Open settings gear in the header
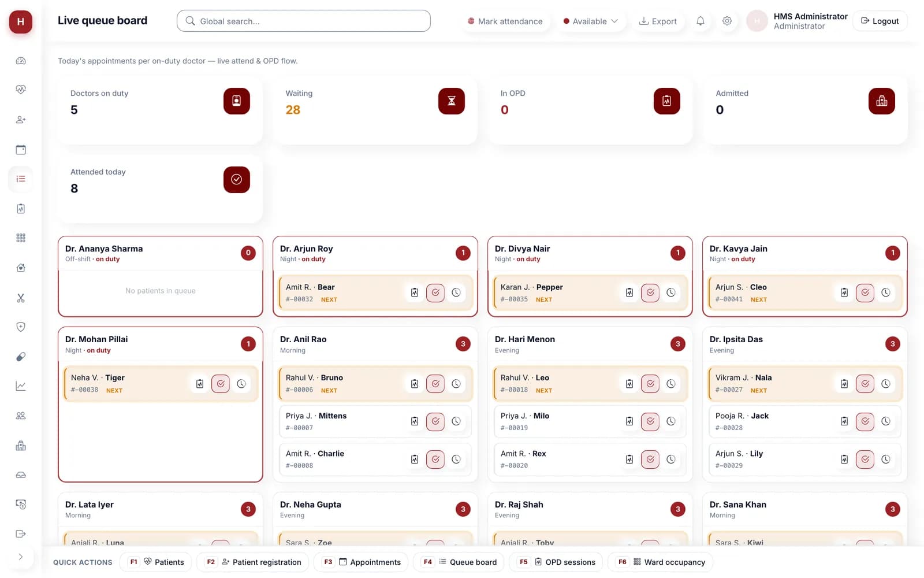This screenshot has height=578, width=924. click(x=726, y=21)
